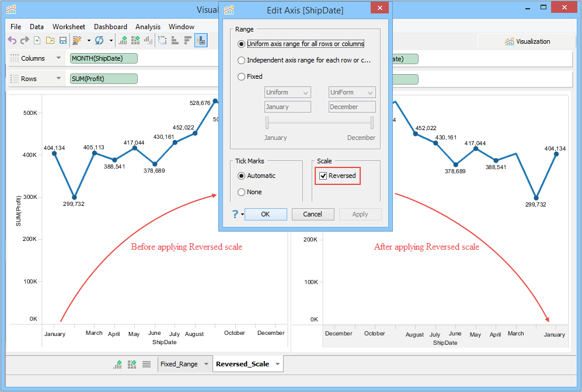The width and height of the screenshot is (582, 392).
Task: Open the Reversed_Scale tab dropdown arrow
Action: [x=277, y=364]
